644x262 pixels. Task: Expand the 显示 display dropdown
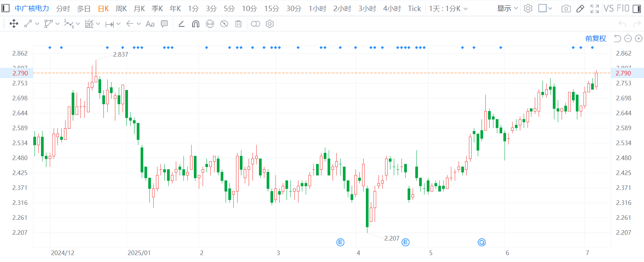click(x=507, y=8)
